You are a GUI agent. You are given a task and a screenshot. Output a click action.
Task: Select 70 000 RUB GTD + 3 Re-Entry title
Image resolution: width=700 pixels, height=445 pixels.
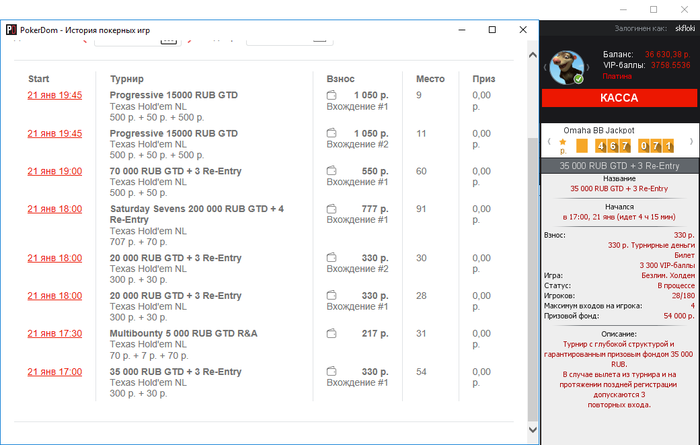175,171
